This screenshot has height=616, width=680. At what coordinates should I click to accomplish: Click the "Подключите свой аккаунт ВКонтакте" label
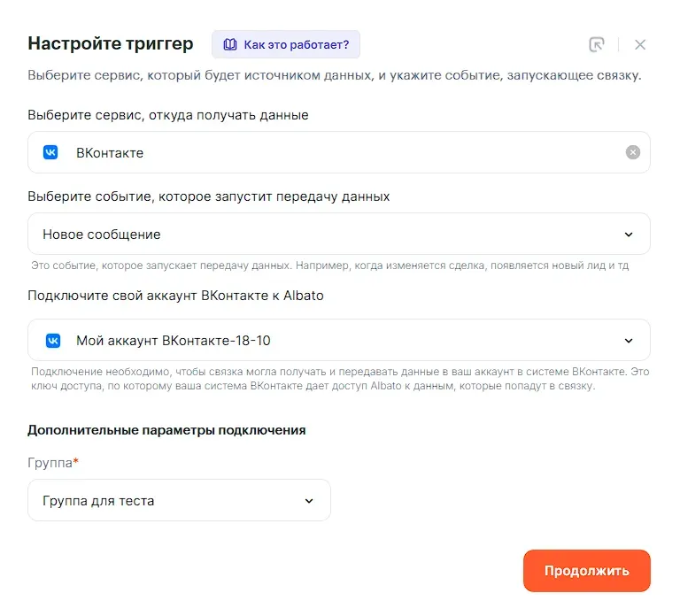(x=175, y=296)
